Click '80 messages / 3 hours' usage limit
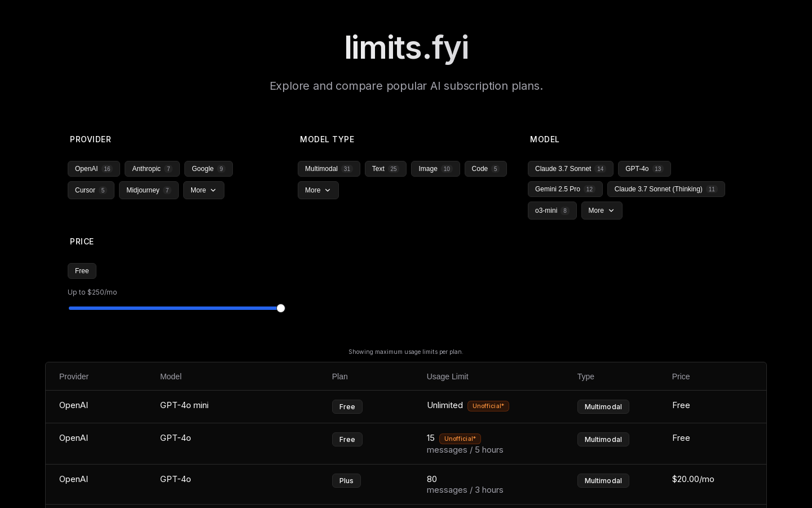Screen dimensions: 812x508 coord(465,484)
